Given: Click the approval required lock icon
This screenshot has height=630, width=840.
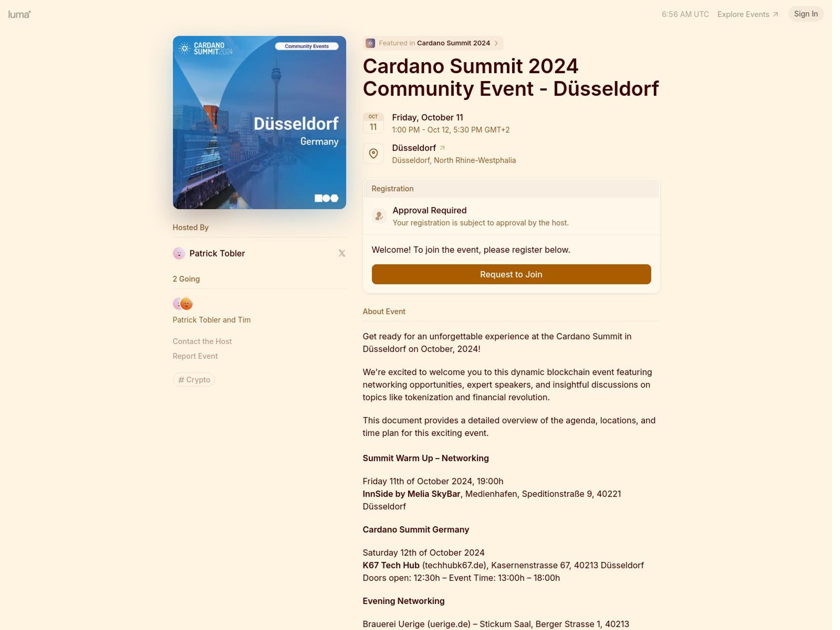Looking at the screenshot, I should (378, 216).
